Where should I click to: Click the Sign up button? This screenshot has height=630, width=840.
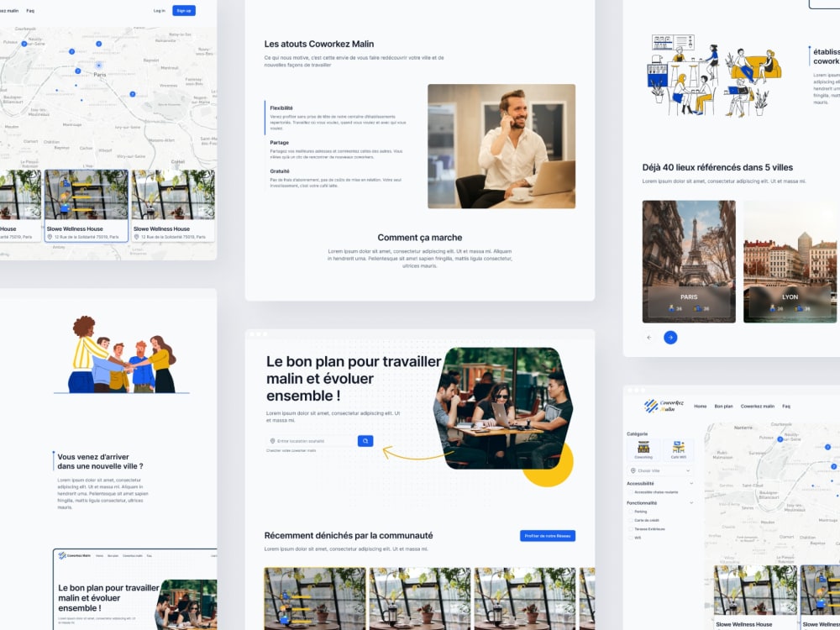pos(184,11)
